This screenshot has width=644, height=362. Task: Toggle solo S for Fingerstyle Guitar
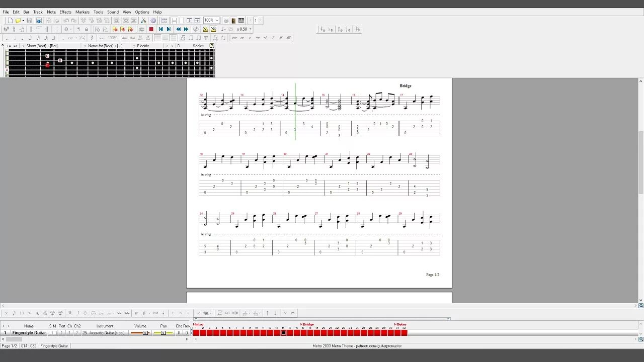[x=50, y=333]
